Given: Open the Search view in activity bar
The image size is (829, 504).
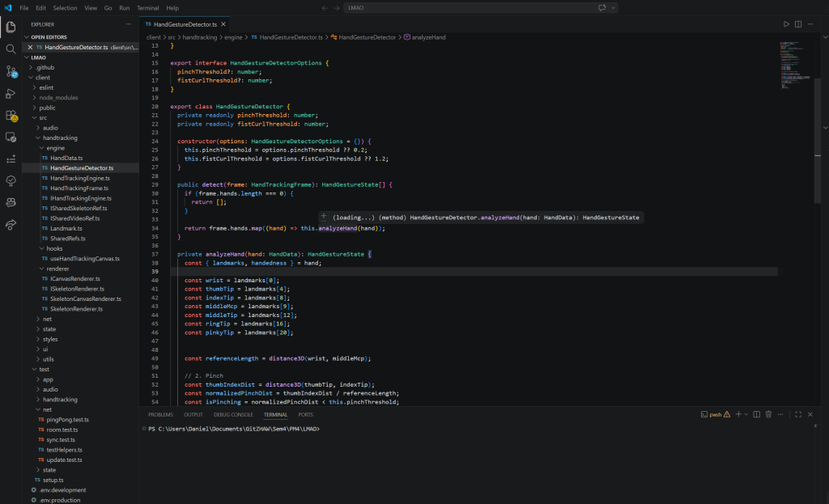Looking at the screenshot, I should pos(11,49).
